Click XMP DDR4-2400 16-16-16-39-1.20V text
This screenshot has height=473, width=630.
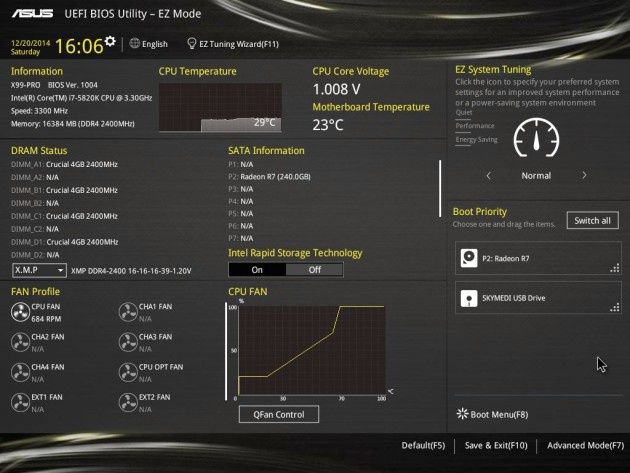click(x=131, y=271)
